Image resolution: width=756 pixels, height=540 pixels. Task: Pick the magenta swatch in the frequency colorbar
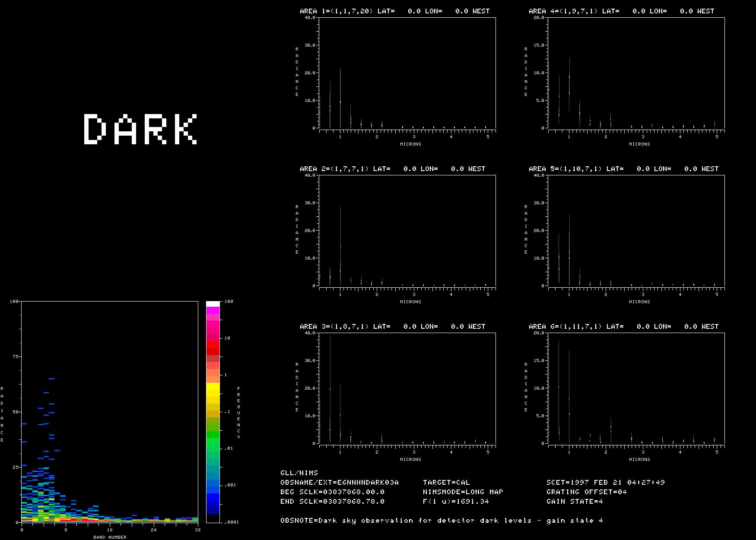213,310
